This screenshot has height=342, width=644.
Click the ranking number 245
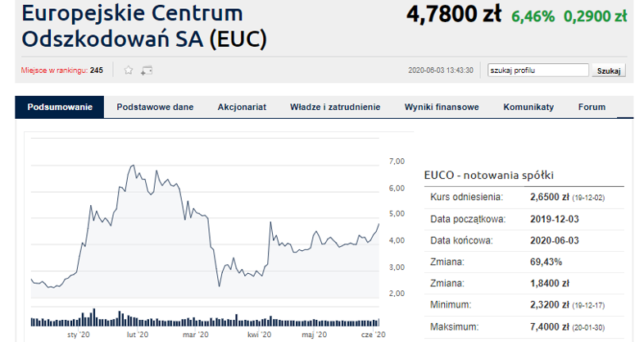tap(97, 71)
